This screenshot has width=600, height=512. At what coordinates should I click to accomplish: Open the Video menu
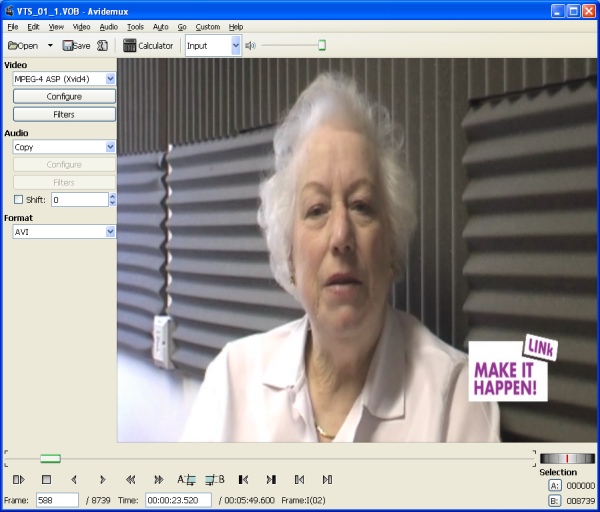[x=81, y=27]
